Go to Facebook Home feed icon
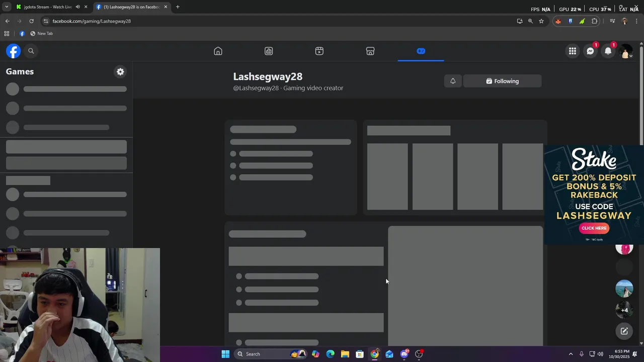The image size is (644, 362). 218,51
